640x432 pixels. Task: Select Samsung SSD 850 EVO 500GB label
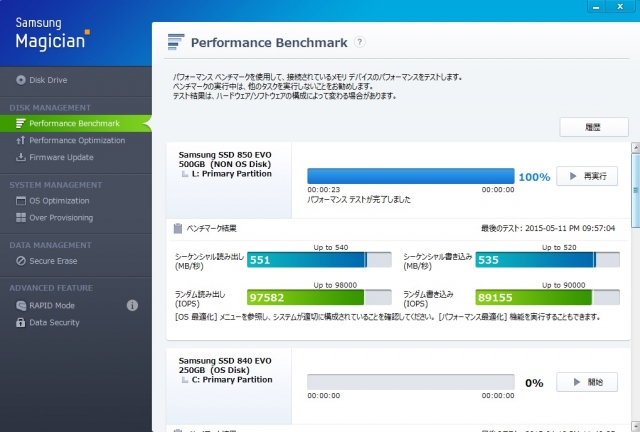click(x=225, y=160)
